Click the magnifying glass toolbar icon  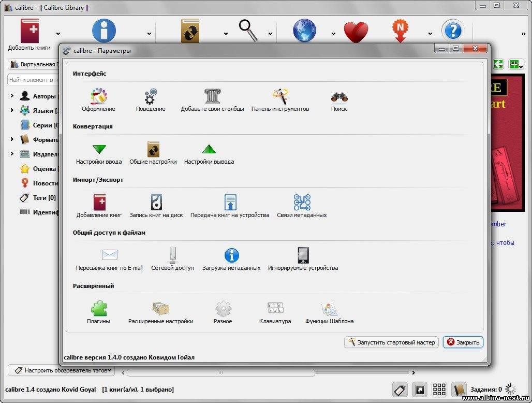coord(248,31)
